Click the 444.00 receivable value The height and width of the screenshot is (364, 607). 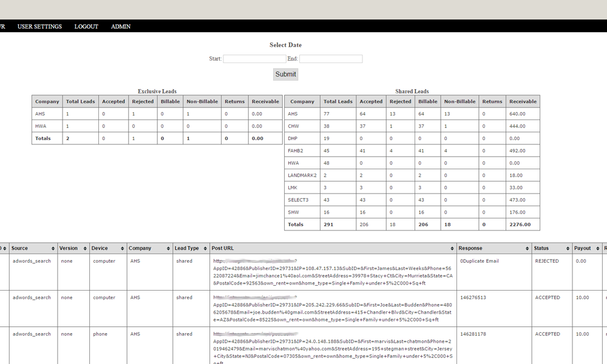coord(517,126)
